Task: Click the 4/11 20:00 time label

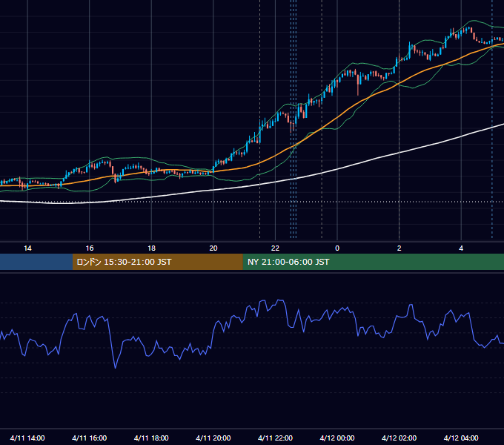Action: pyautogui.click(x=213, y=438)
